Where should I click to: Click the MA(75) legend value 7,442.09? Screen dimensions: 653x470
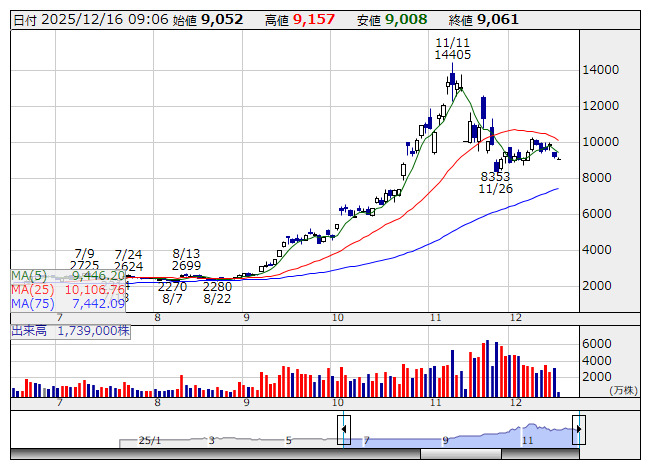98,304
